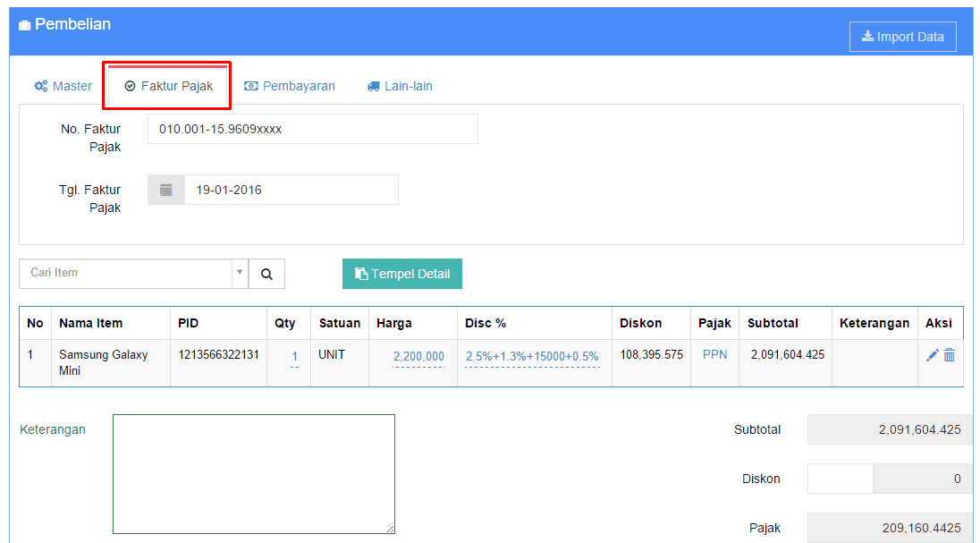
Task: Click the Diskon percentage input box
Action: [840, 479]
